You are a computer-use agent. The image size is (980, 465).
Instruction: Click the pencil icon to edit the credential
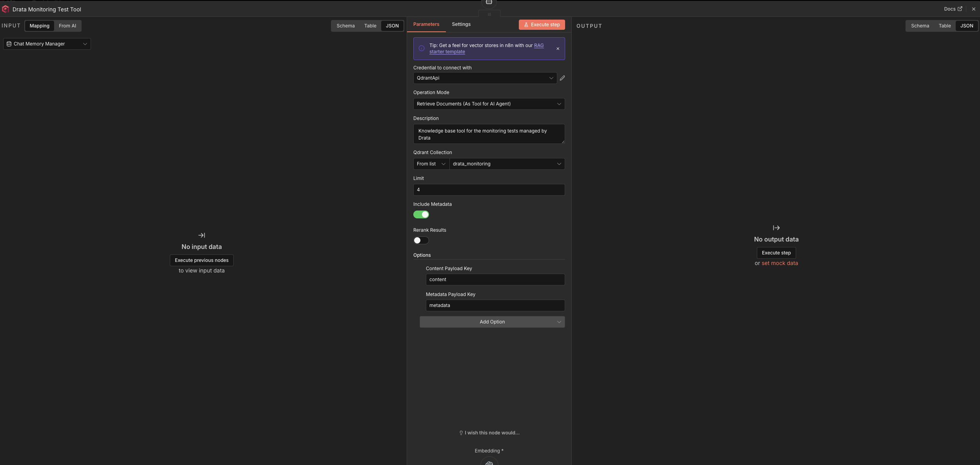click(x=562, y=78)
